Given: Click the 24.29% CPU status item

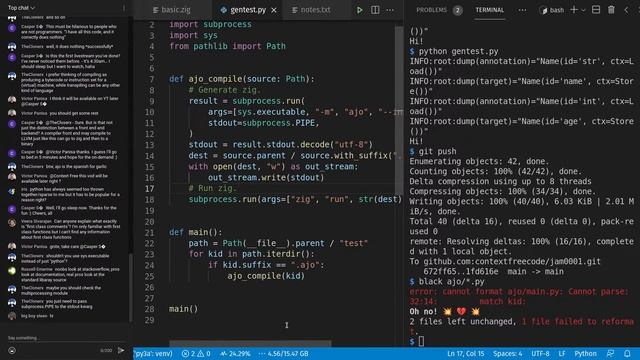Looking at the screenshot, I should tap(236, 354).
